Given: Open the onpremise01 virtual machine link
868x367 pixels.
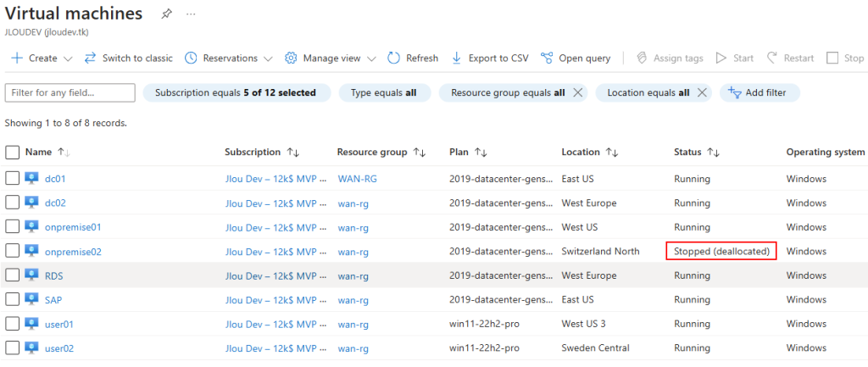Looking at the screenshot, I should tap(73, 227).
